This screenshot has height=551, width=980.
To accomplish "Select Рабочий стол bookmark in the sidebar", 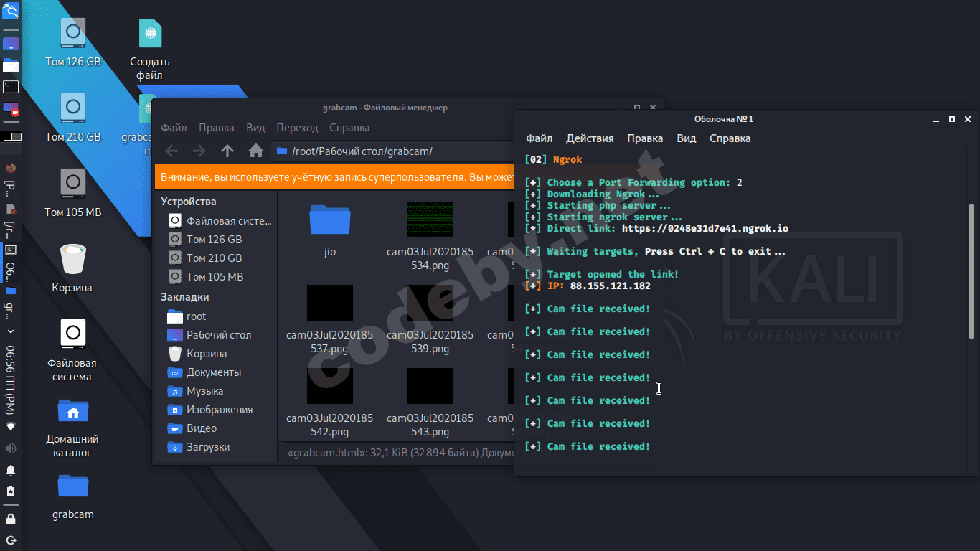I will tap(218, 335).
